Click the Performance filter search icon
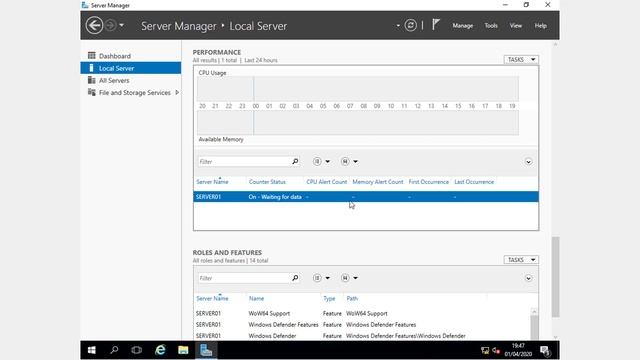640x360 pixels. pos(295,162)
